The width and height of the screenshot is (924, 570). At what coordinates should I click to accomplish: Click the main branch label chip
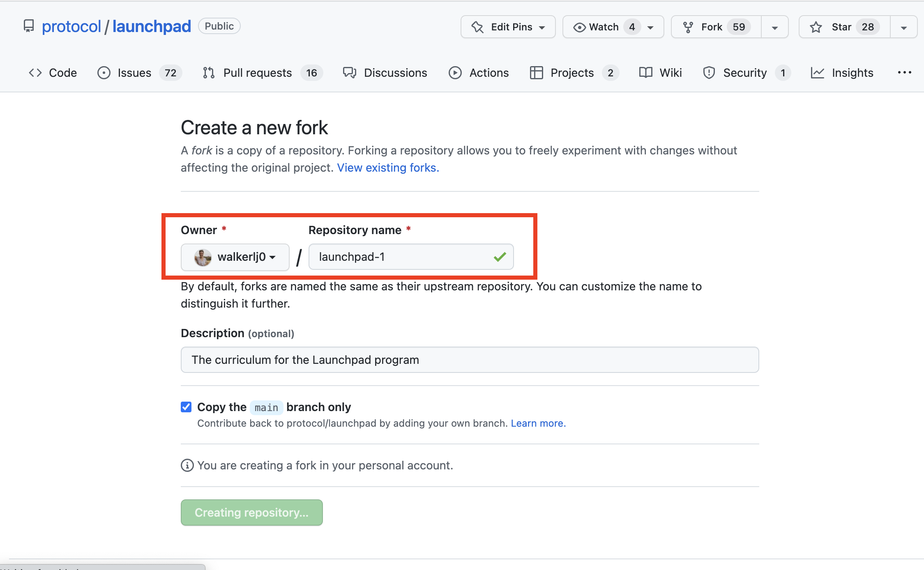coord(266,407)
